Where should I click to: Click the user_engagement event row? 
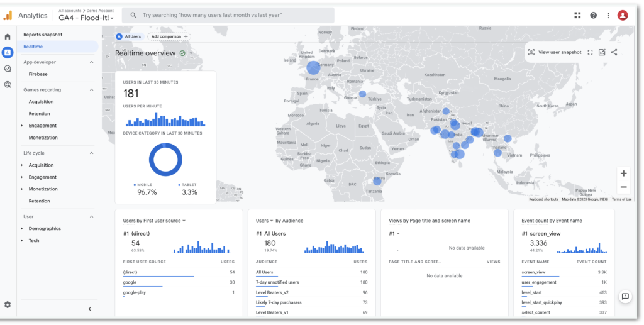coord(564,283)
